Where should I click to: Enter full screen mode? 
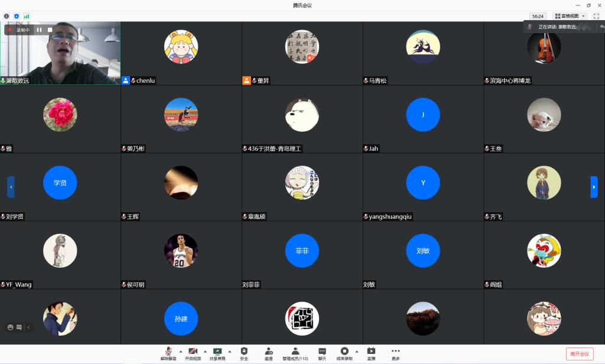[x=596, y=16]
